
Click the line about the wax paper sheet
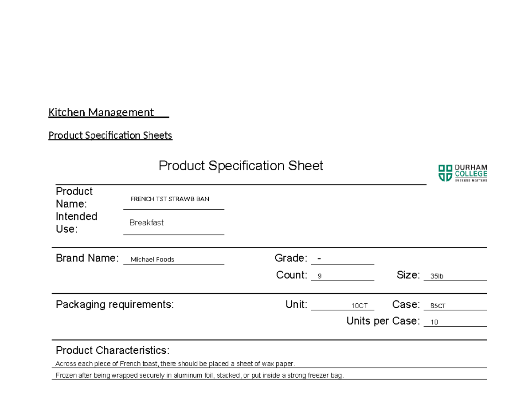pos(175,364)
